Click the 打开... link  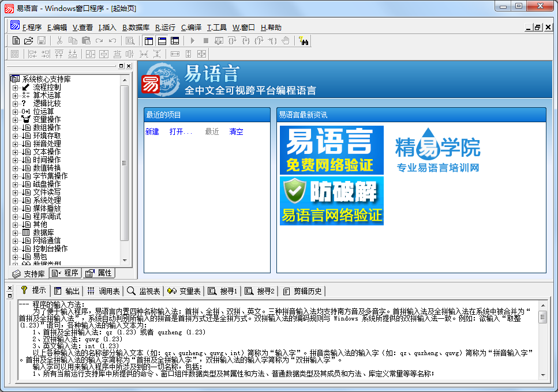[181, 132]
